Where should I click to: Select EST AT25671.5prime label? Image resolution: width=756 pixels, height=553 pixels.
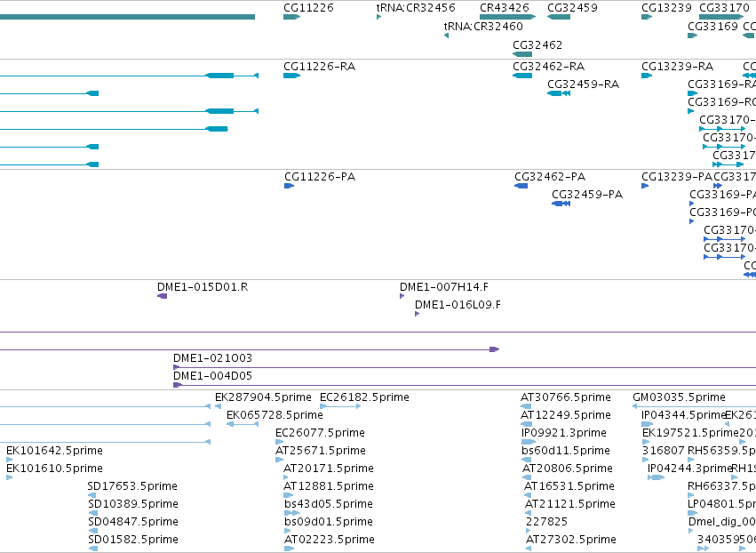click(321, 451)
